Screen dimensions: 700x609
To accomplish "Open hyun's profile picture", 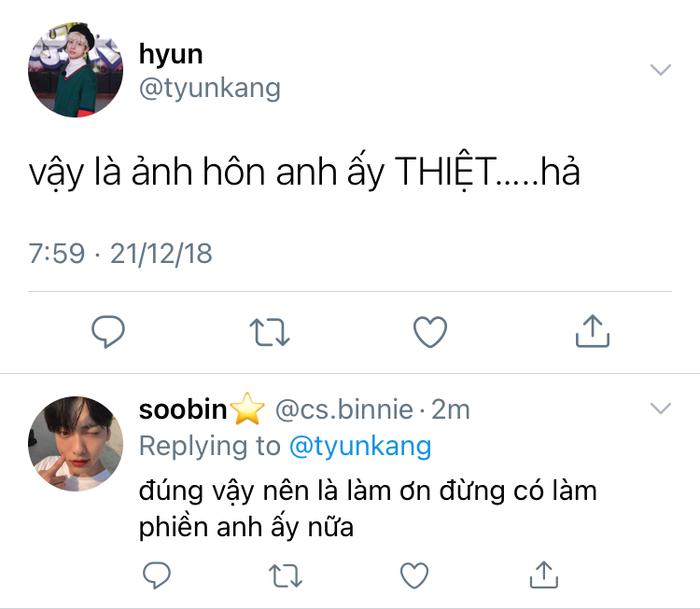I will tap(76, 73).
